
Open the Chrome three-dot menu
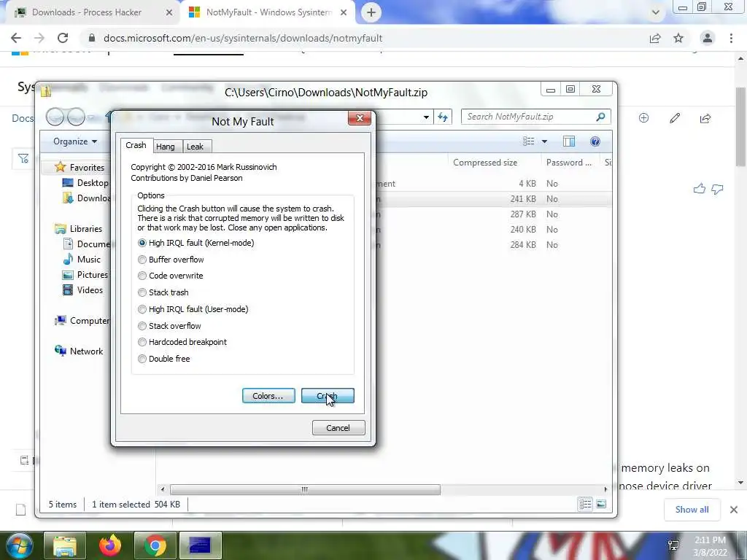click(x=731, y=38)
